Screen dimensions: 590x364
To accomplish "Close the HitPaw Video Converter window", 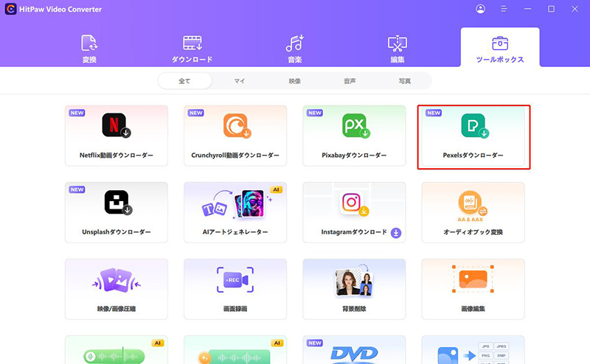I will [x=575, y=9].
